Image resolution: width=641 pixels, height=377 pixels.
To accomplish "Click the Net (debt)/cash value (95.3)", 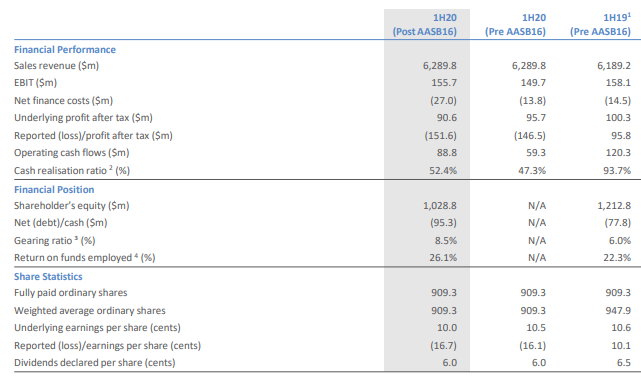I will tap(443, 223).
